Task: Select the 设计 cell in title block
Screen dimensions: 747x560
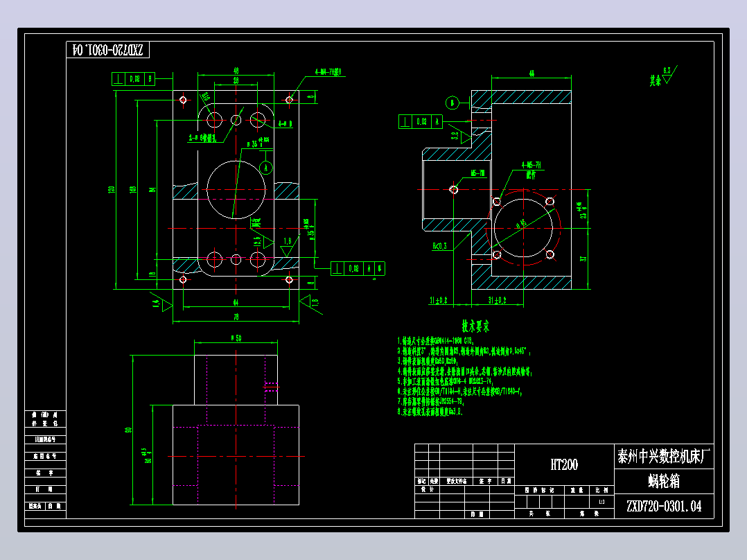Action: pos(428,489)
